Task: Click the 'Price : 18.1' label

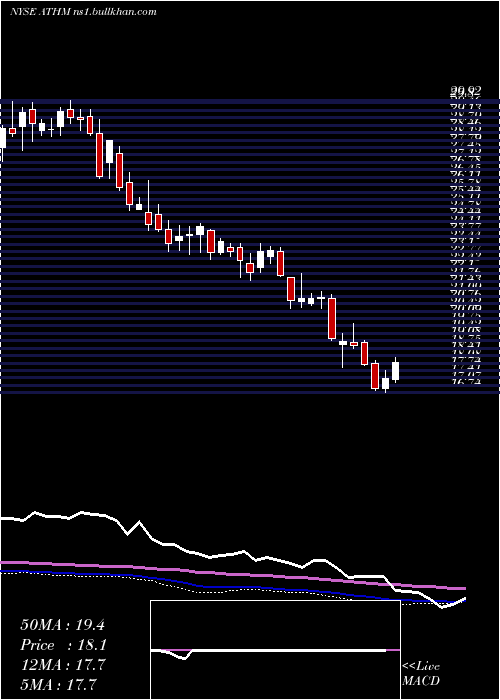Action: (x=62, y=645)
